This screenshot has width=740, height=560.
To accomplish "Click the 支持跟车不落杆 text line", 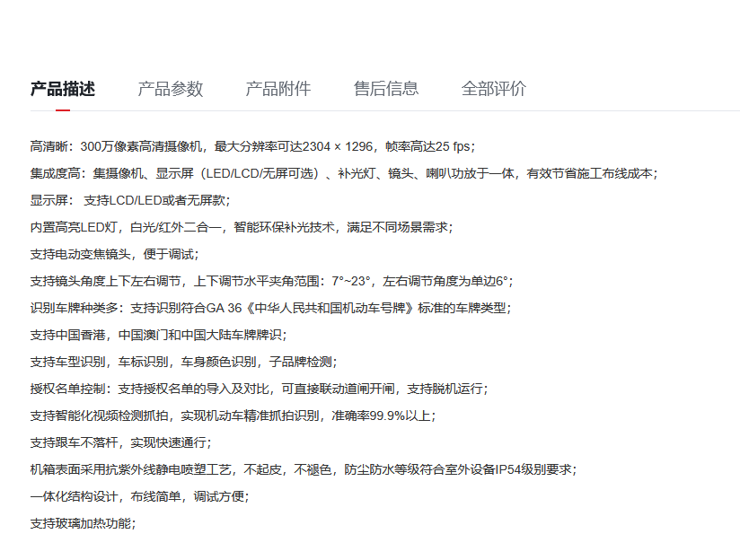I will [x=121, y=442].
